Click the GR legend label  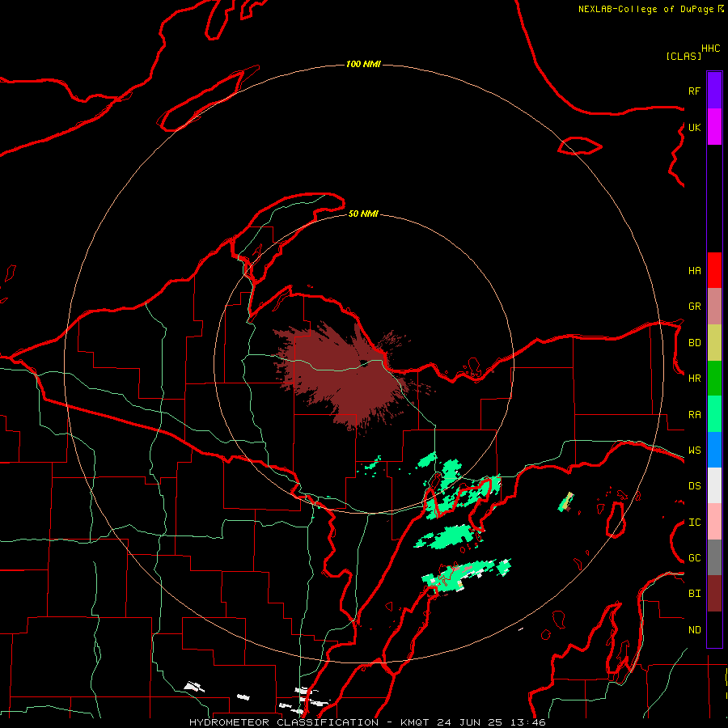pyautogui.click(x=694, y=307)
